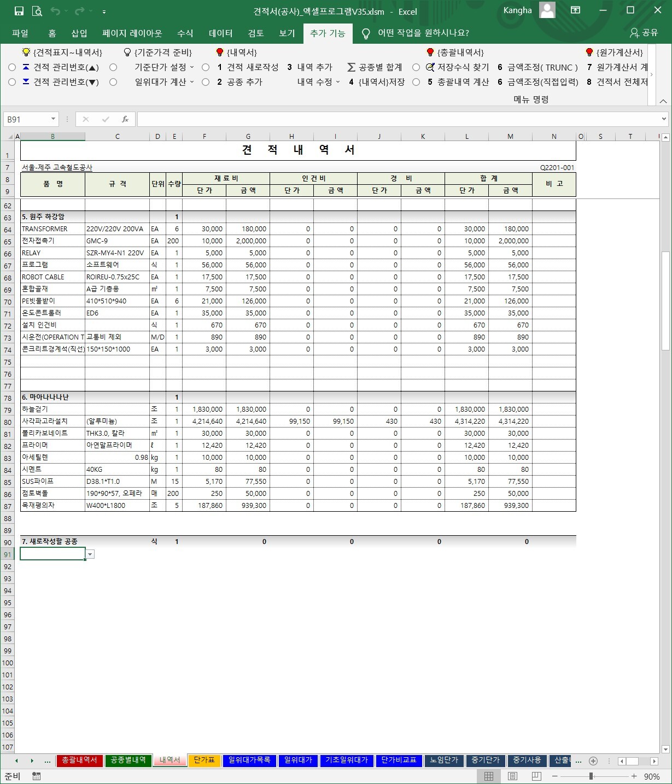The image size is (672, 784).
Task: Open the 페이지 레이아웃 ribbon tab
Action: [x=132, y=33]
